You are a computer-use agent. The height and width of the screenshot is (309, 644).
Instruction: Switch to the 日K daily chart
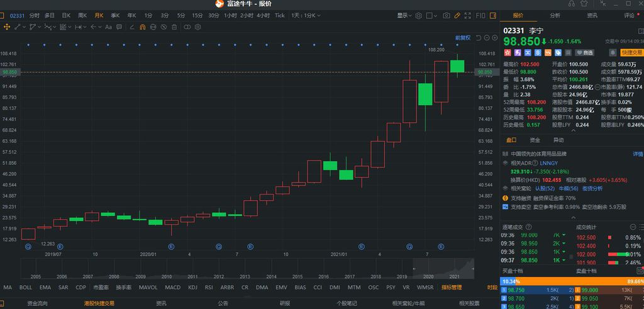pyautogui.click(x=65, y=16)
